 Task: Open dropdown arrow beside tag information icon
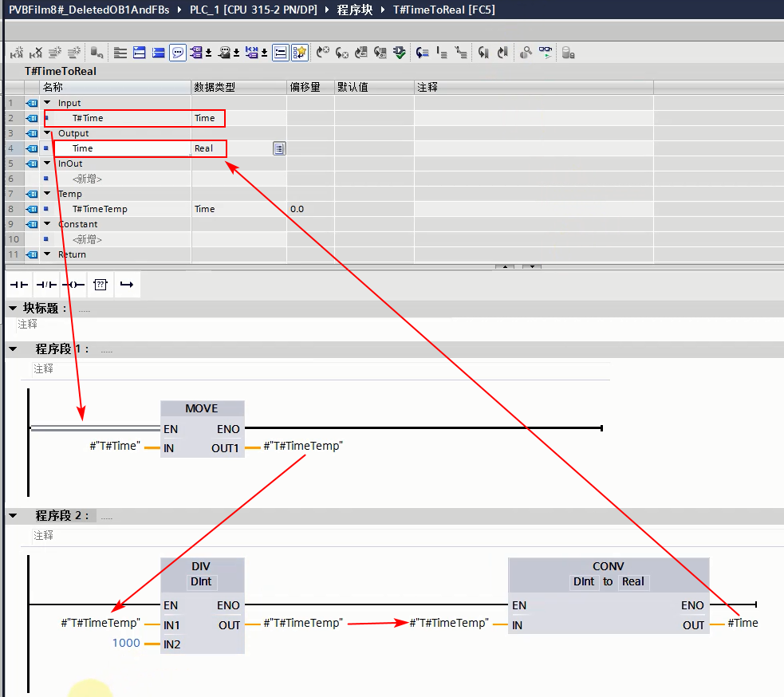pyautogui.click(x=237, y=53)
